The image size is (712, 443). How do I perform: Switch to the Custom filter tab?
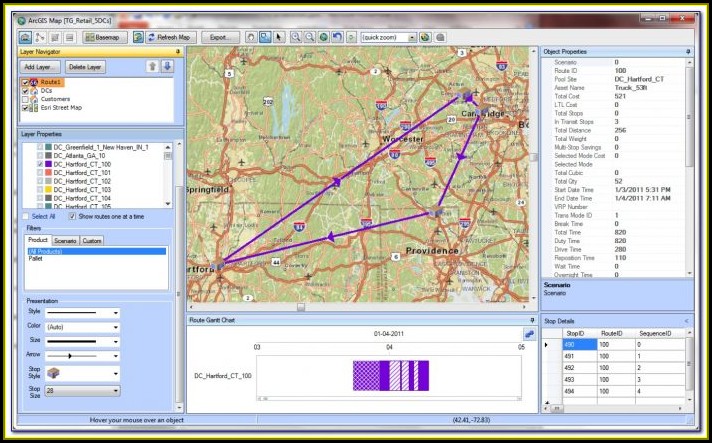92,241
